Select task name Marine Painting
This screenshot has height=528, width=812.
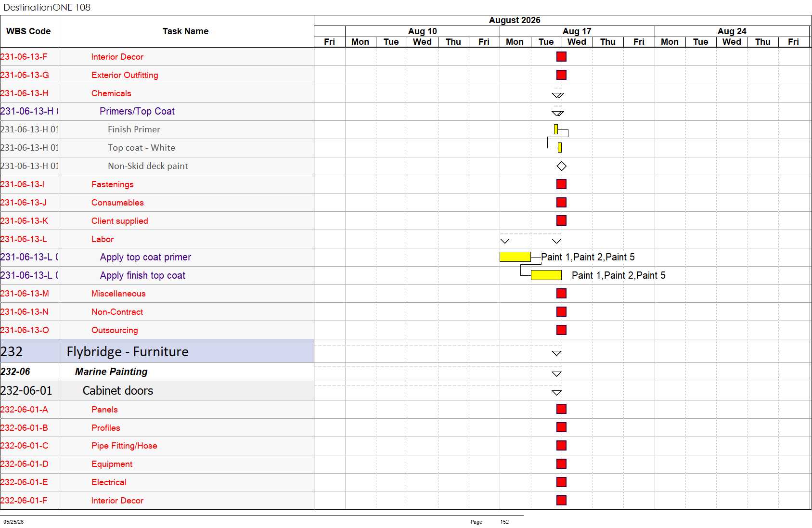tap(111, 372)
